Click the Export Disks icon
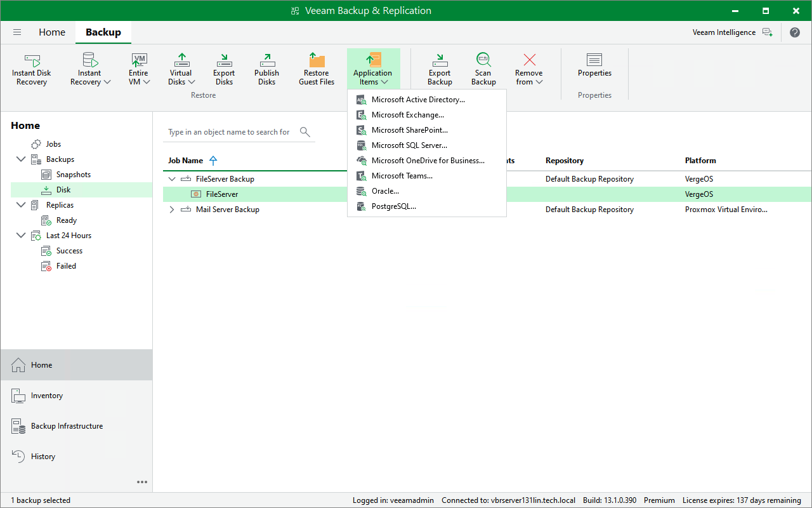 point(224,60)
